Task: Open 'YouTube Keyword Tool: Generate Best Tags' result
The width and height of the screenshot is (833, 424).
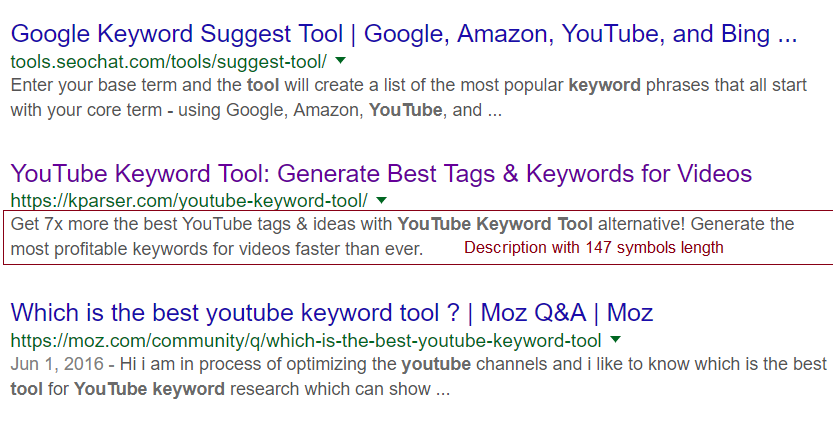Action: click(381, 174)
